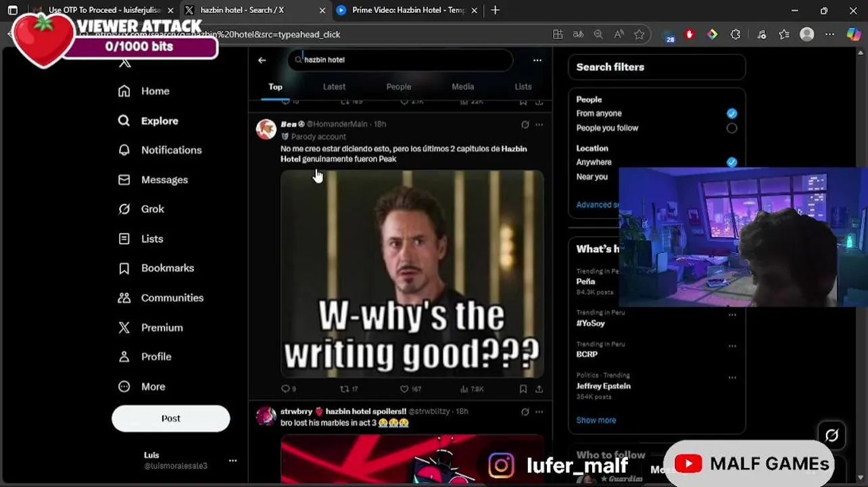Open Edge split screen icon

(558, 34)
